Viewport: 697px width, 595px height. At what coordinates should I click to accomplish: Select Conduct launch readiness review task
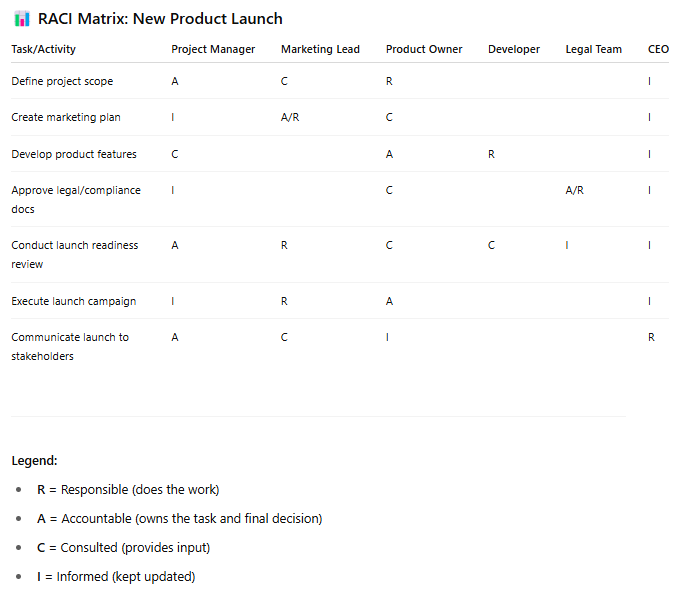click(x=75, y=255)
